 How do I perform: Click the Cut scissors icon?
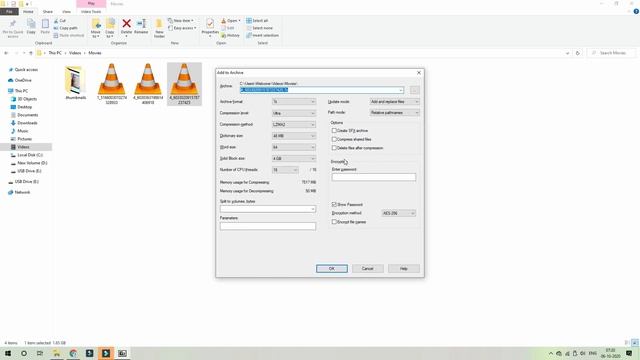click(56, 20)
